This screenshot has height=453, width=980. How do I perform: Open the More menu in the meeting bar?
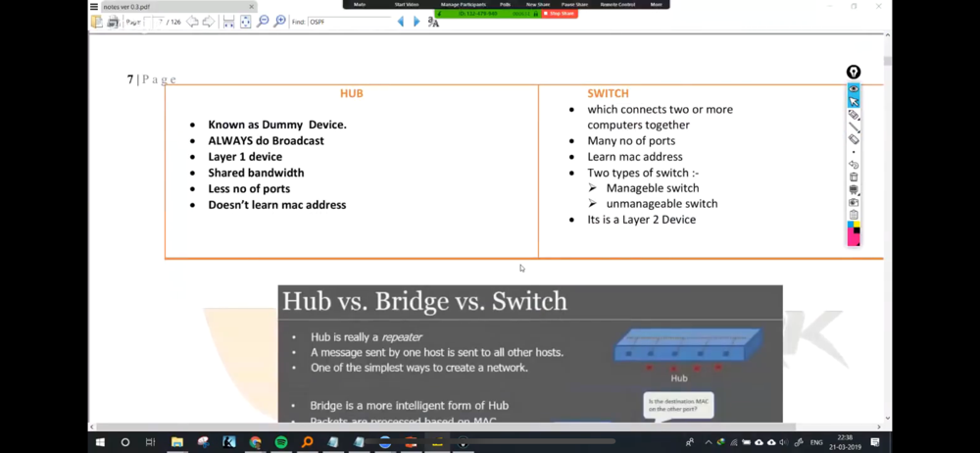tap(656, 4)
